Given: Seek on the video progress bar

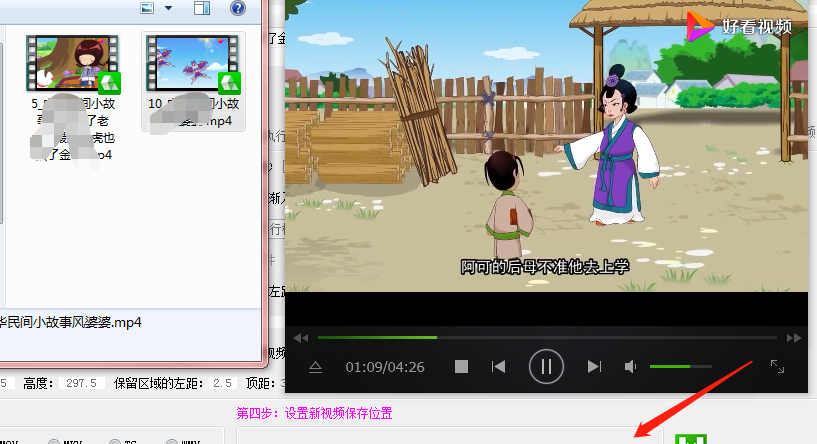Looking at the screenshot, I should tap(547, 338).
